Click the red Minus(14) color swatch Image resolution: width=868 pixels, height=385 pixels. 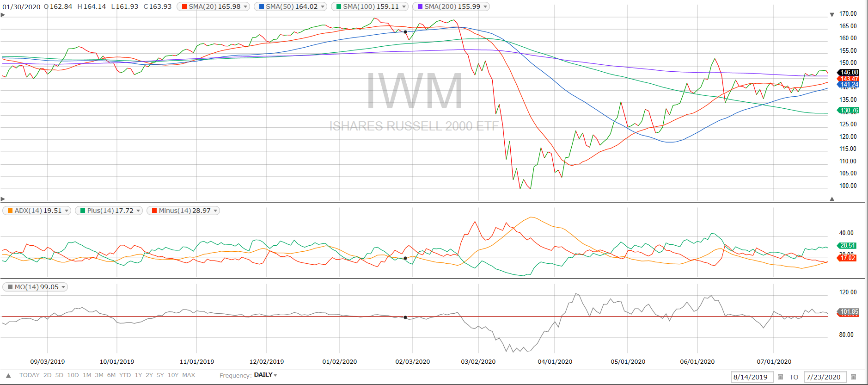(154, 211)
